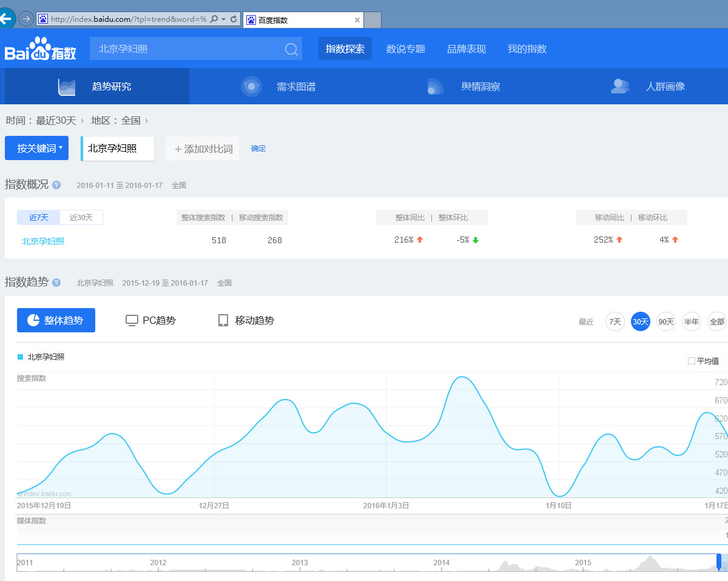Click the help icon beside 指数趋势
Image resolution: width=728 pixels, height=581 pixels.
(56, 283)
